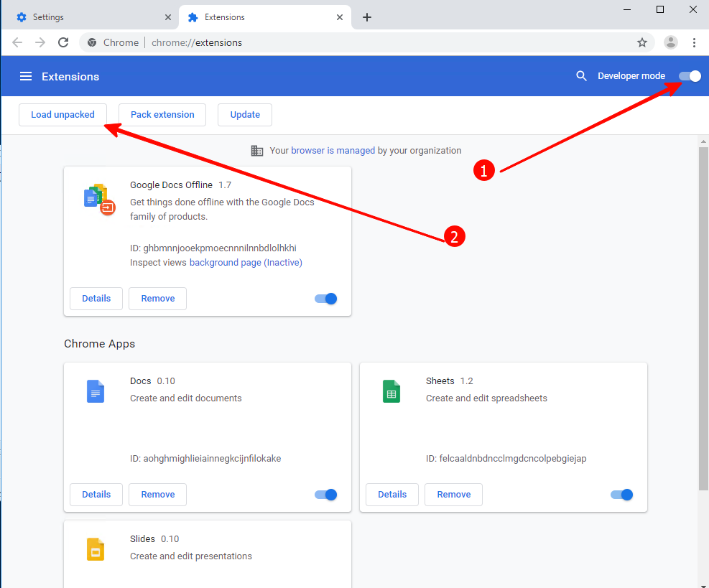Click Pack extension button
This screenshot has width=709, height=588.
pos(162,115)
